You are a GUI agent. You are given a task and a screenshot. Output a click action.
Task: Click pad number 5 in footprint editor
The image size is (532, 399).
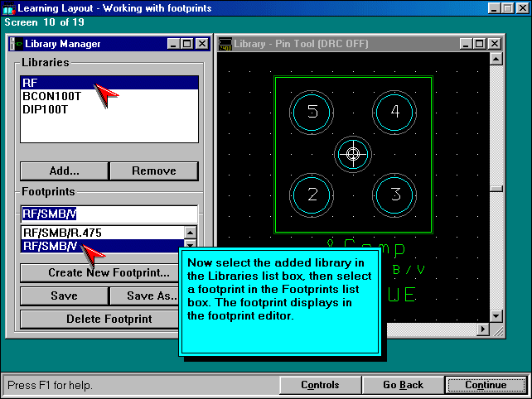312,113
